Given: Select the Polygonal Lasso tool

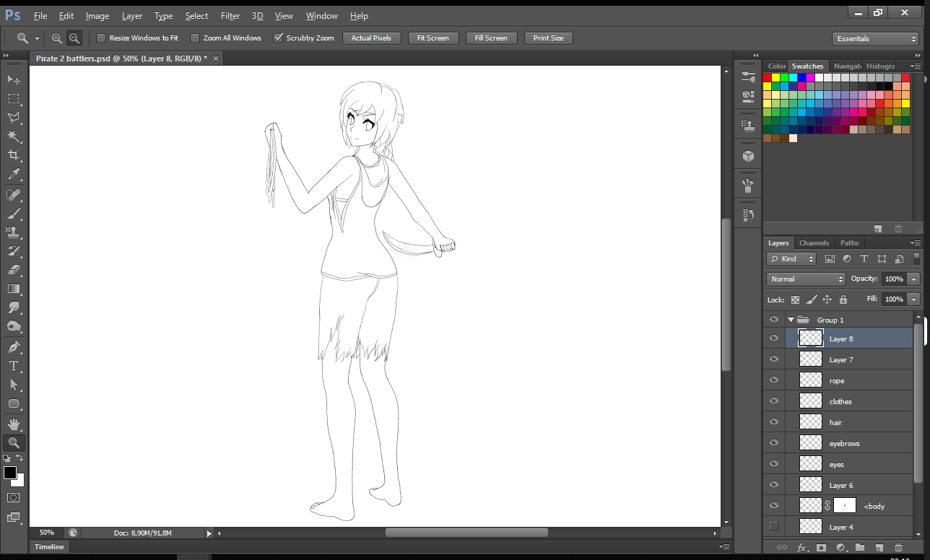Looking at the screenshot, I should click(14, 117).
